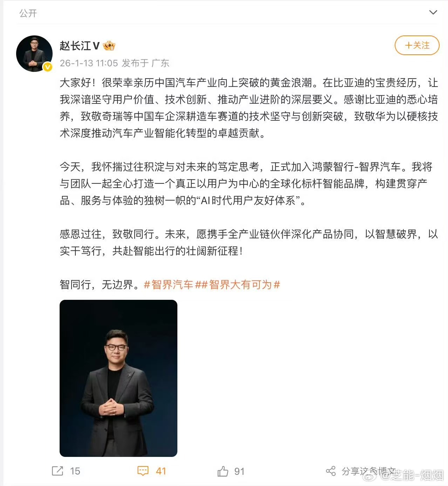Open the repost share icon
Screen dimensions: 448x486
(57, 471)
